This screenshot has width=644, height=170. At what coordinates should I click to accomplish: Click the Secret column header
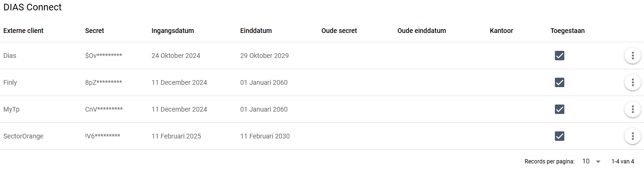[x=95, y=31]
